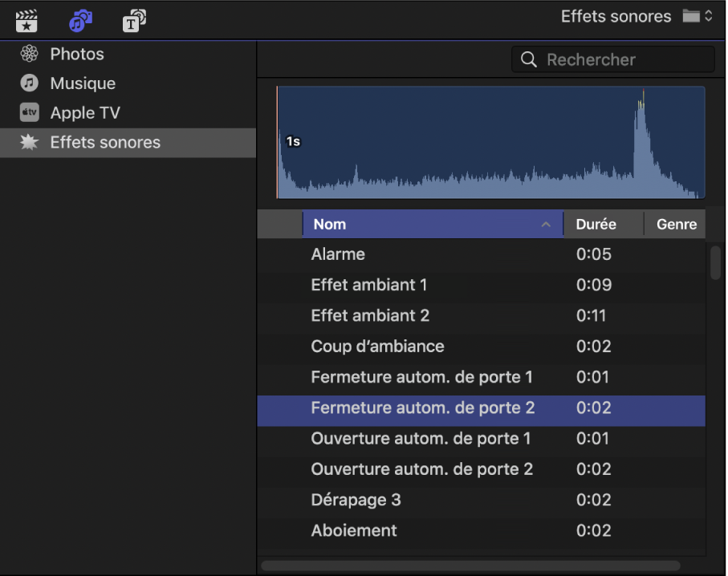Select the Alarme sound effect
The height and width of the screenshot is (576, 728).
(x=338, y=254)
